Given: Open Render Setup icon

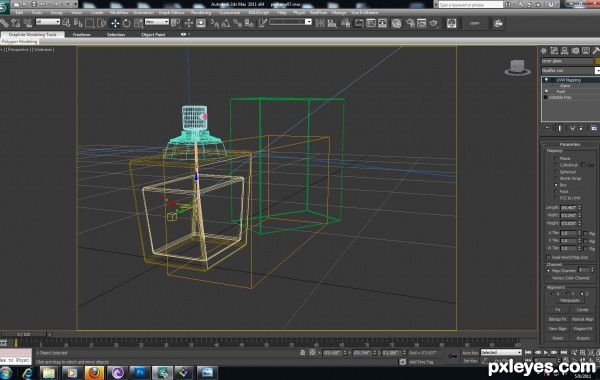Looking at the screenshot, I should (410, 23).
